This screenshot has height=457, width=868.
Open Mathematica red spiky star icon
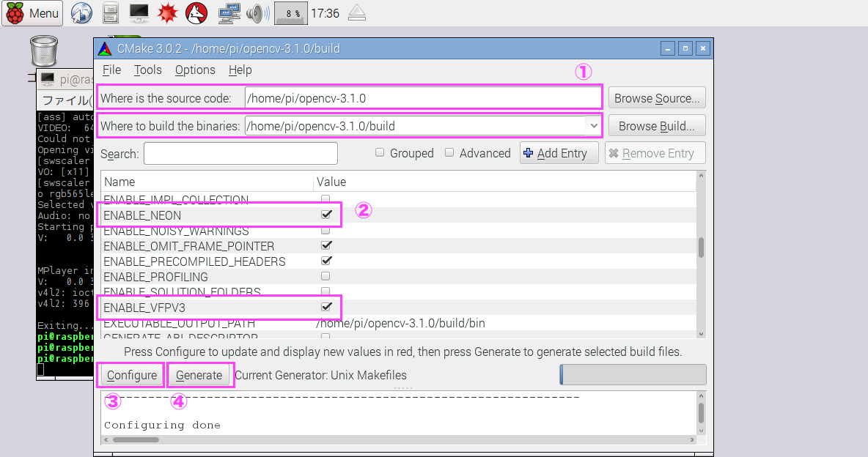point(167,13)
